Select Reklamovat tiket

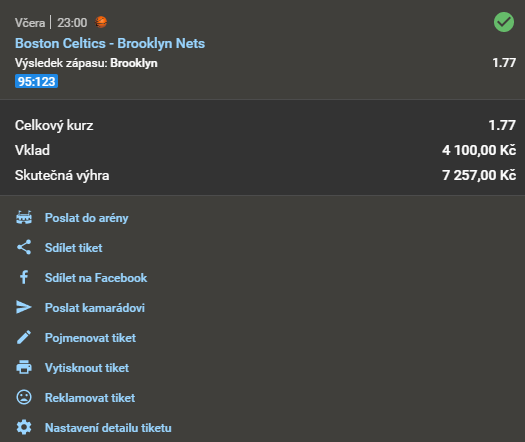click(x=90, y=397)
